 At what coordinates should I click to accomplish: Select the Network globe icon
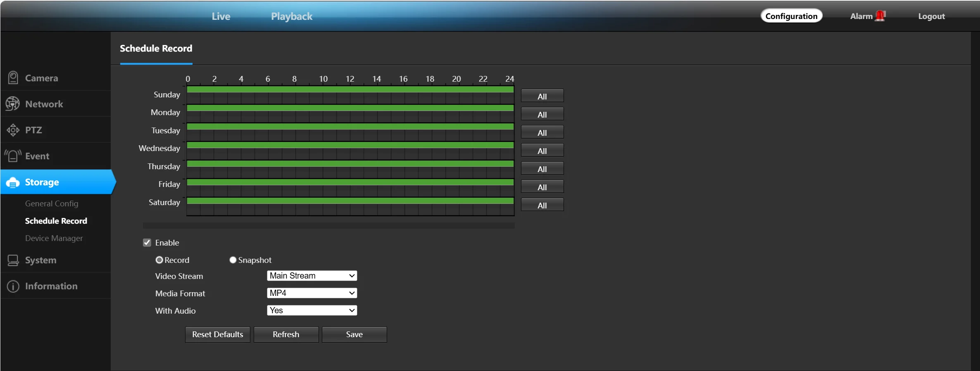tap(12, 104)
